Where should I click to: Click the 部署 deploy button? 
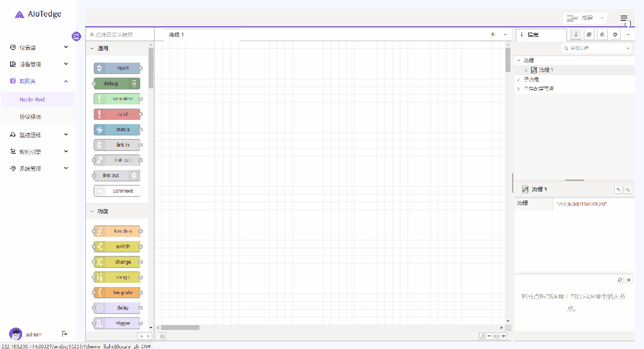click(579, 18)
